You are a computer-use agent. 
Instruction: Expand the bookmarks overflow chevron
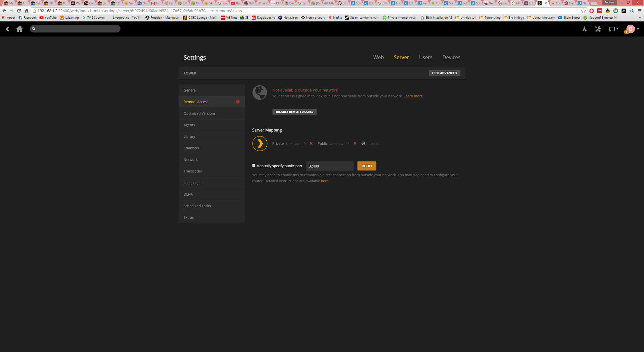639,18
